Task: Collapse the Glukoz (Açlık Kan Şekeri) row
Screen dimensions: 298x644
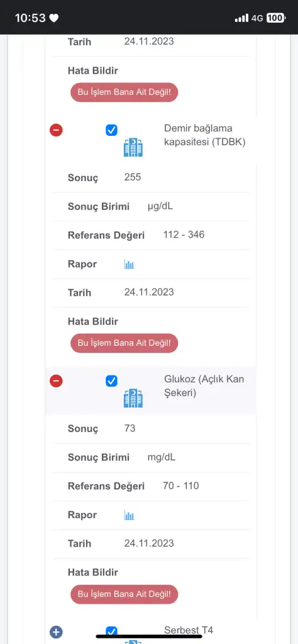Action: (x=56, y=381)
